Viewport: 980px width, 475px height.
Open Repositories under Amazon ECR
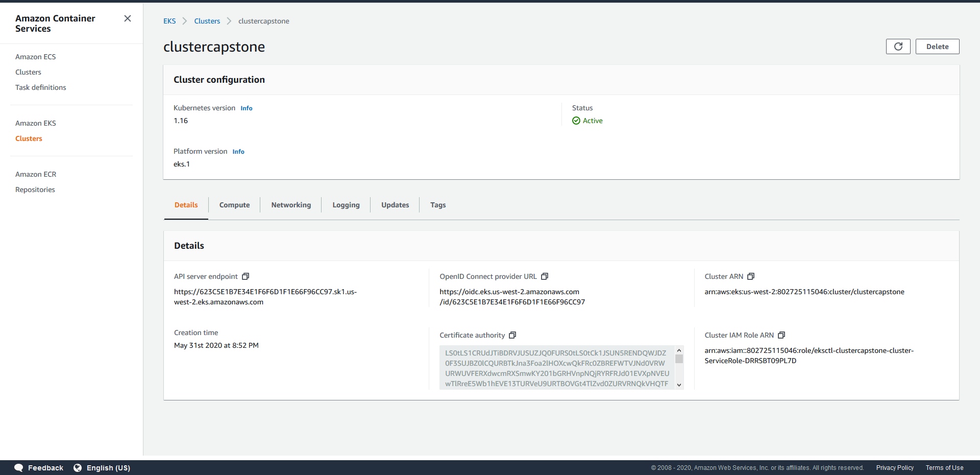35,189
